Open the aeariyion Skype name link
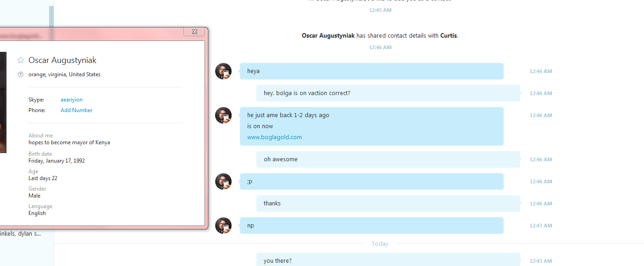Viewport: 644px width, 266px height. tap(72, 100)
